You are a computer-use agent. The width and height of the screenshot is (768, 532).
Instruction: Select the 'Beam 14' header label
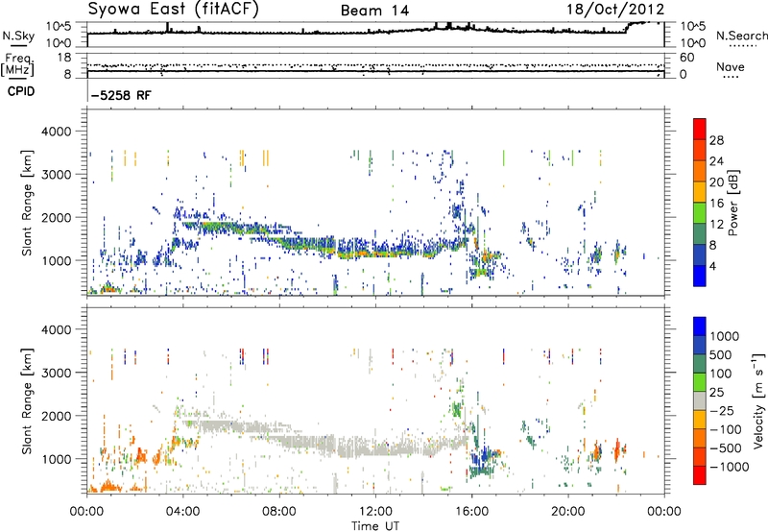pyautogui.click(x=374, y=11)
